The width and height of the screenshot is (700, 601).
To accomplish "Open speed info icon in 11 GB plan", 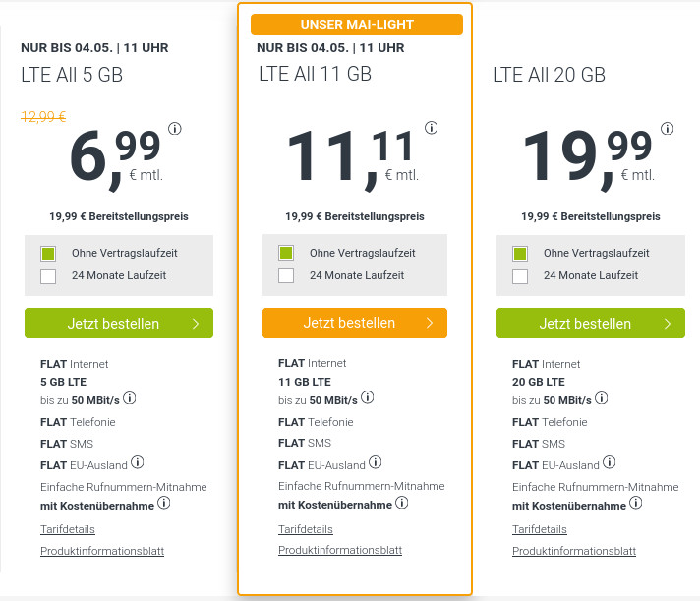I will point(367,398).
